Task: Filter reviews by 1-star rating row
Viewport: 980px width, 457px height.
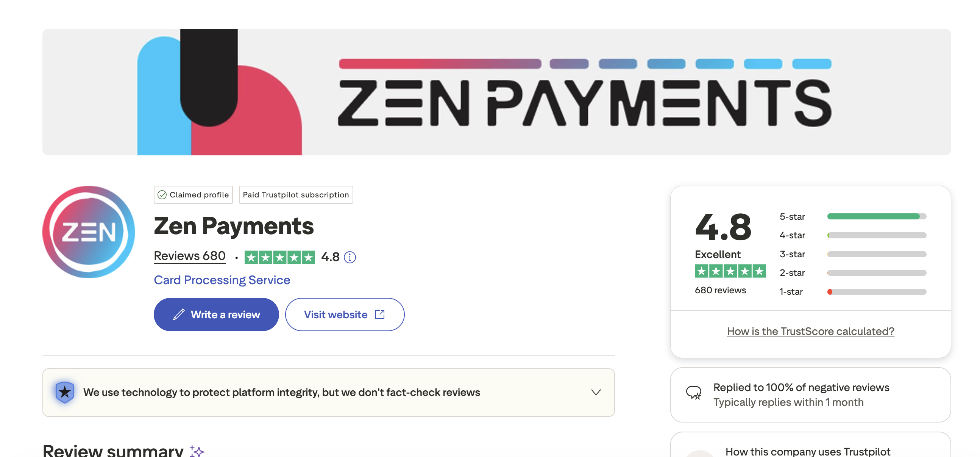Action: [x=852, y=292]
